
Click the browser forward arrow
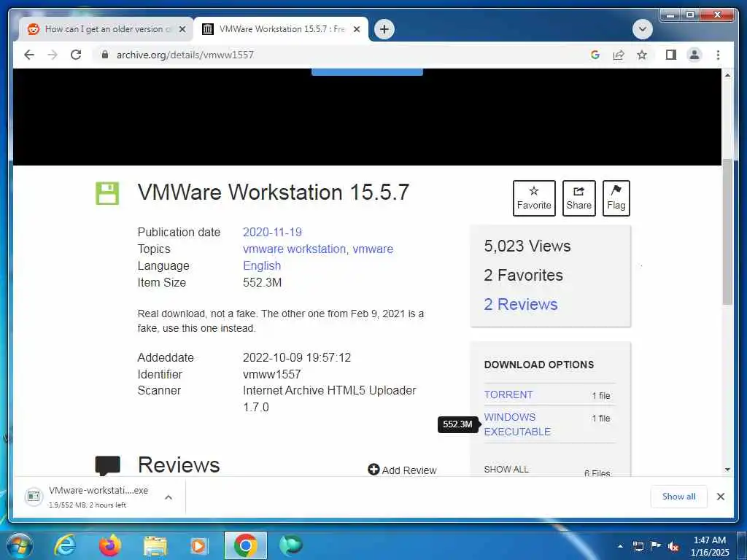pos(53,55)
